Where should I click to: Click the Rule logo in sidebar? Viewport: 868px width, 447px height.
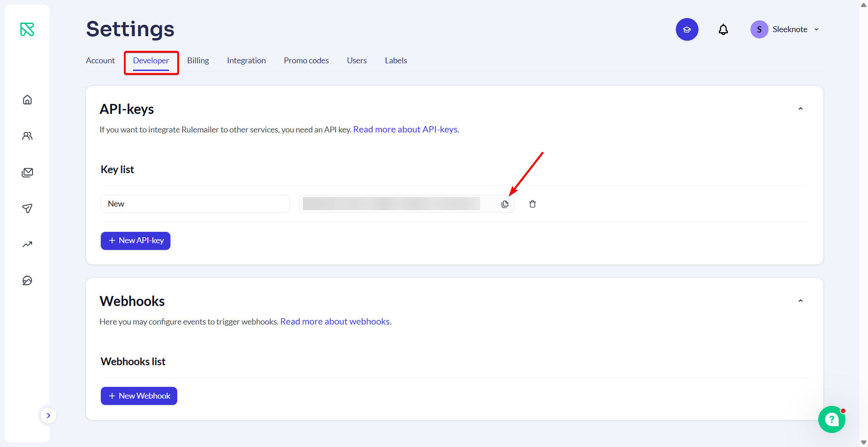[27, 29]
